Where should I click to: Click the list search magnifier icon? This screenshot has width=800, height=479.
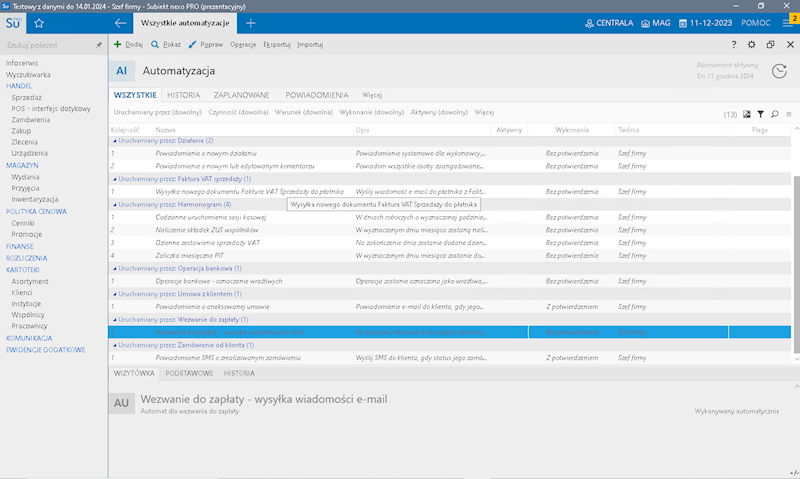coord(774,114)
